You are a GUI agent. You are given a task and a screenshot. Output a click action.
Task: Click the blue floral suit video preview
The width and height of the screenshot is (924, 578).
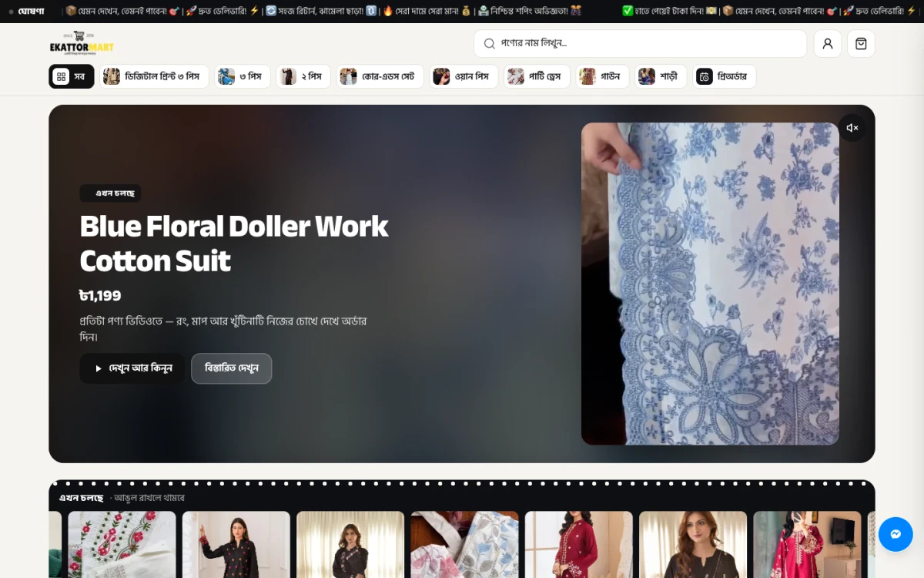[710, 284]
